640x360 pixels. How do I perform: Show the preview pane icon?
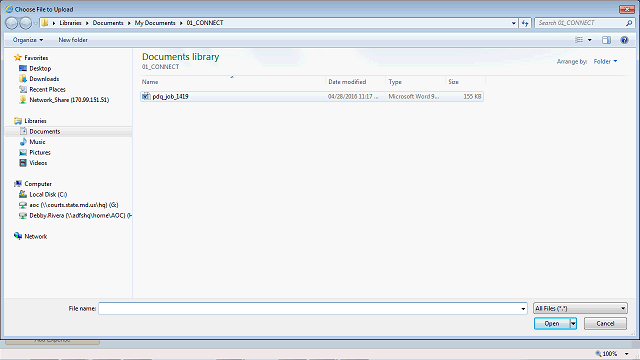coord(607,40)
